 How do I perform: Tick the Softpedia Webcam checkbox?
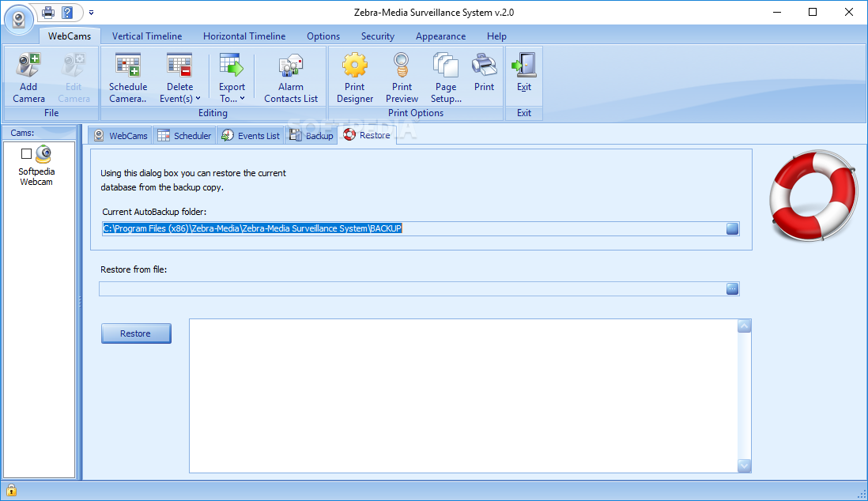click(x=26, y=153)
